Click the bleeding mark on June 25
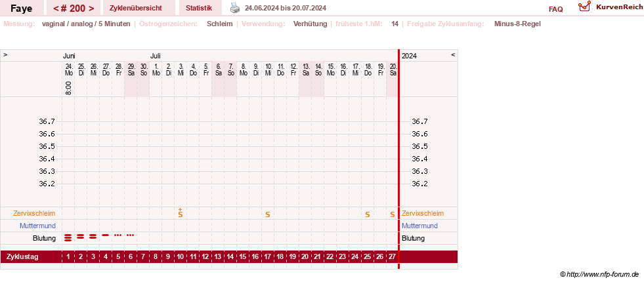644x282 pixels. (81, 236)
